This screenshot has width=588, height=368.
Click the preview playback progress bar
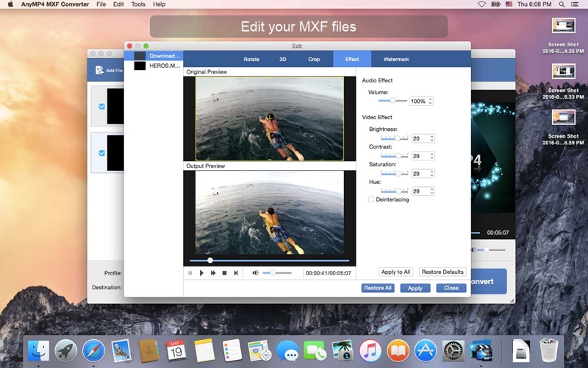tap(269, 261)
